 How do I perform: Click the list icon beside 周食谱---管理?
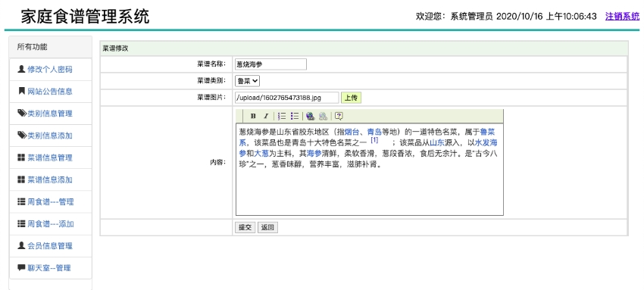point(21,202)
